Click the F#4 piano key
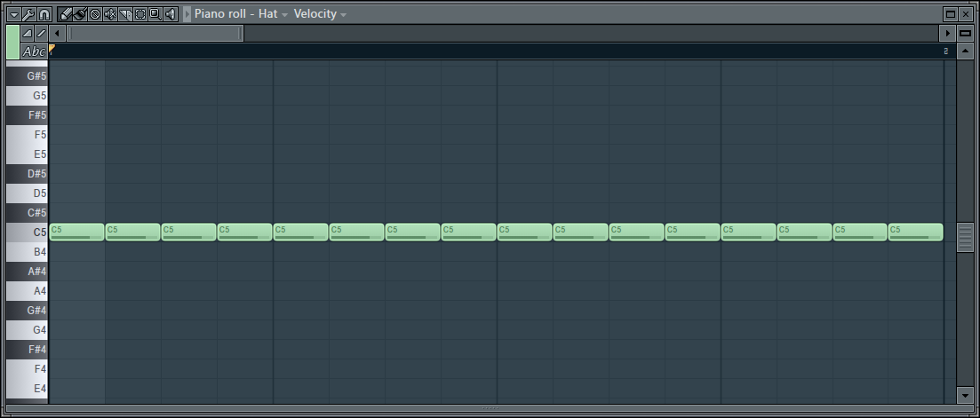This screenshot has width=980, height=418. (28, 350)
